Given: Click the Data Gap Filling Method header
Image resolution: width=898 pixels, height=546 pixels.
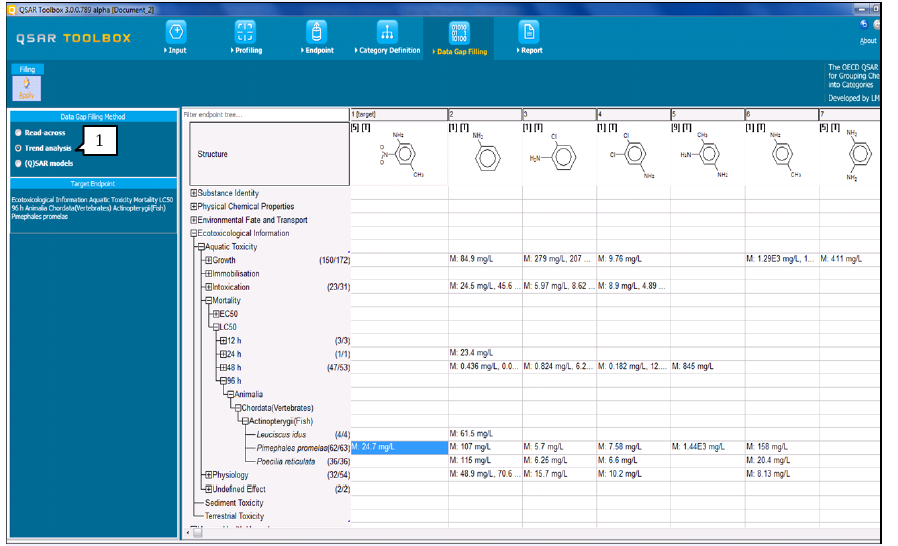Looking at the screenshot, I should pyautogui.click(x=93, y=117).
